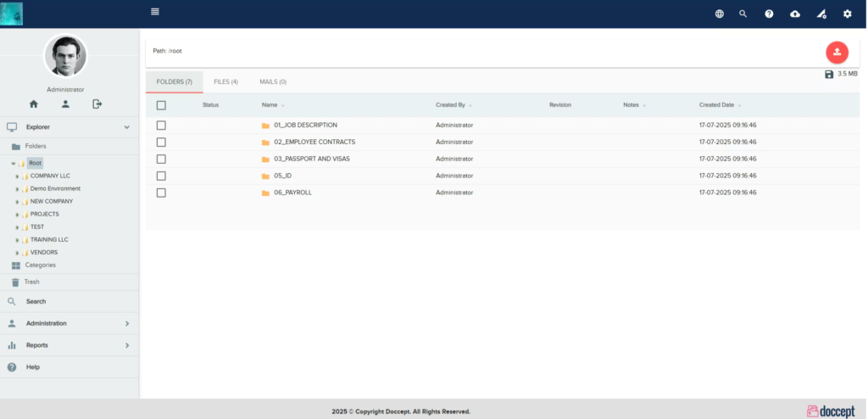Expand the VENDORS tree arrow
Image resolution: width=868 pixels, height=419 pixels.
(17, 253)
